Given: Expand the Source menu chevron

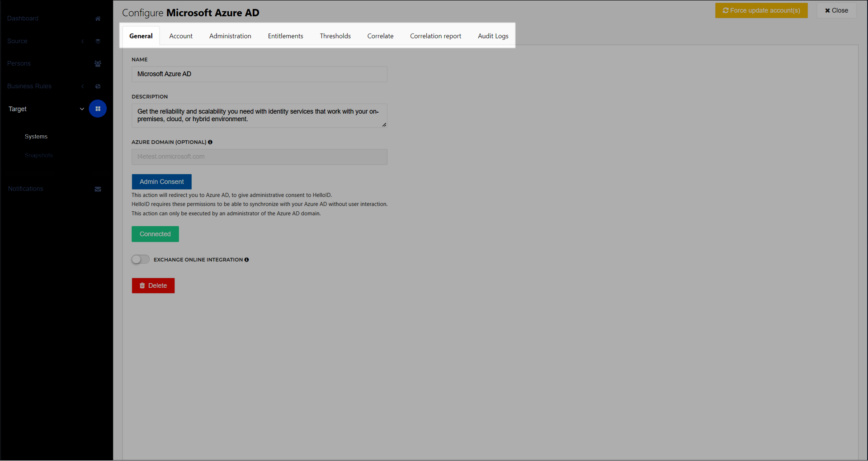Looking at the screenshot, I should point(83,41).
